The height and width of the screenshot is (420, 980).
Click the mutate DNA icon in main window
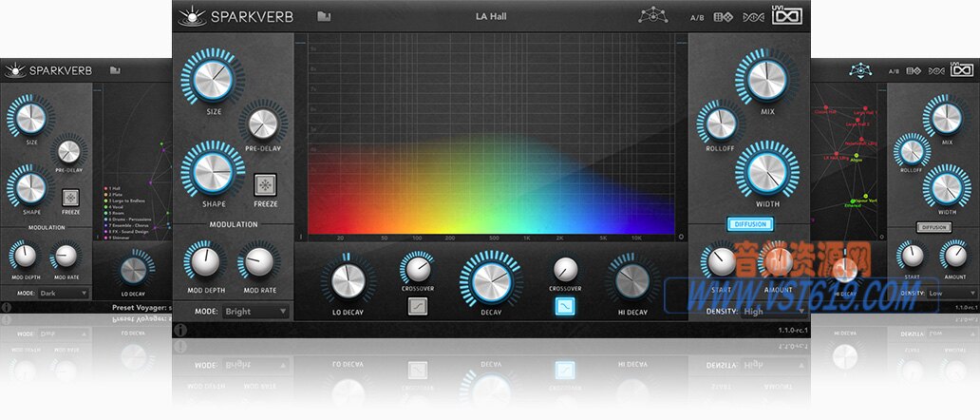pos(753,17)
